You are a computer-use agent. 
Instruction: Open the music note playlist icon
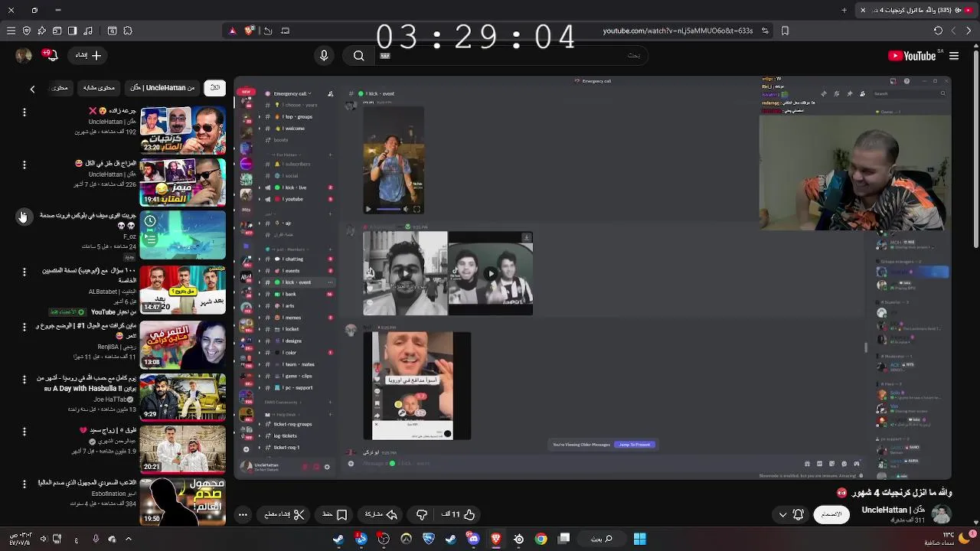tap(88, 31)
